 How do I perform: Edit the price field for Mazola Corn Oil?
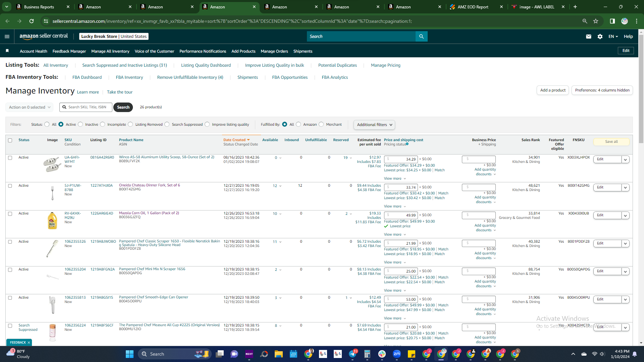(x=401, y=216)
